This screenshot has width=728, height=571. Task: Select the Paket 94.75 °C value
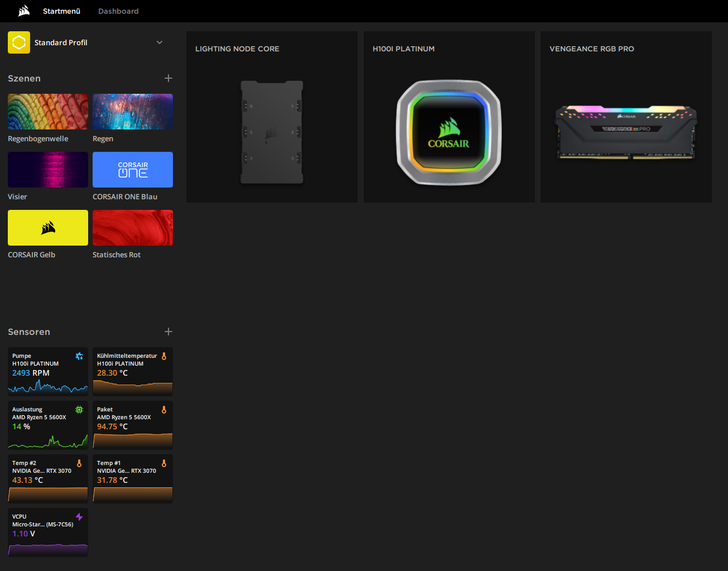point(112,426)
